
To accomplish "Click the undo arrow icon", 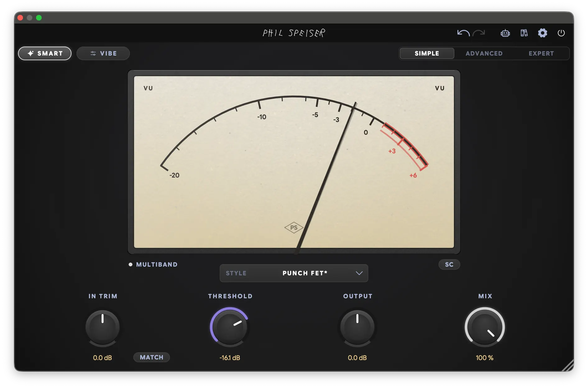I will 463,33.
